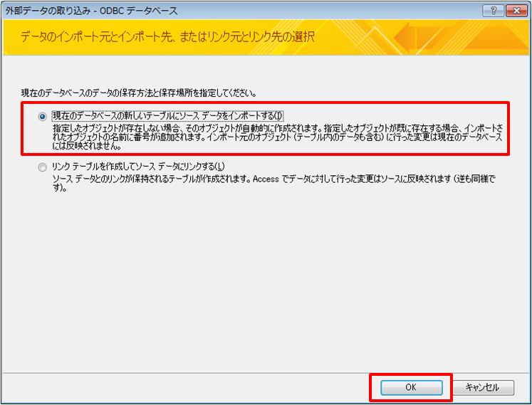Select the link table radio button
Image resolution: width=532 pixels, height=405 pixels.
43,167
